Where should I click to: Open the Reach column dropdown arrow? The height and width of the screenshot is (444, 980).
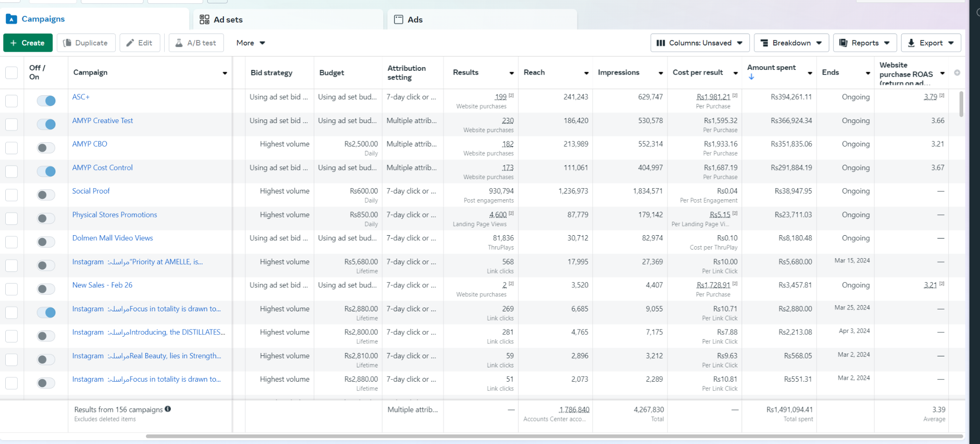pyautogui.click(x=586, y=73)
